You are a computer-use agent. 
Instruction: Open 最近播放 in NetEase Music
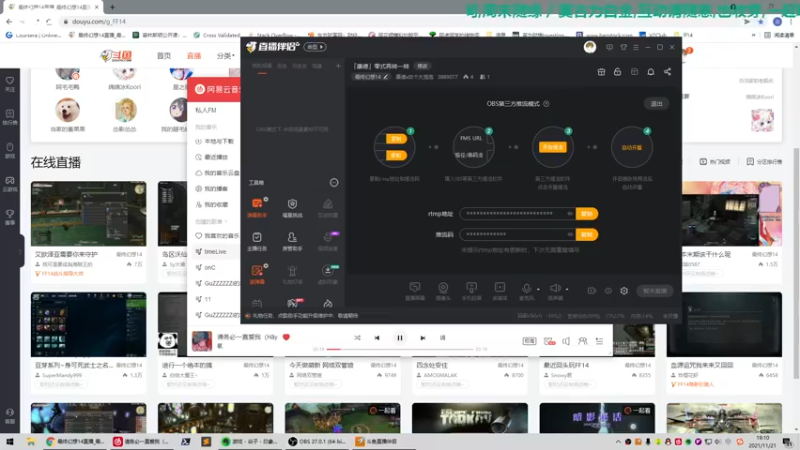pyautogui.click(x=212, y=157)
